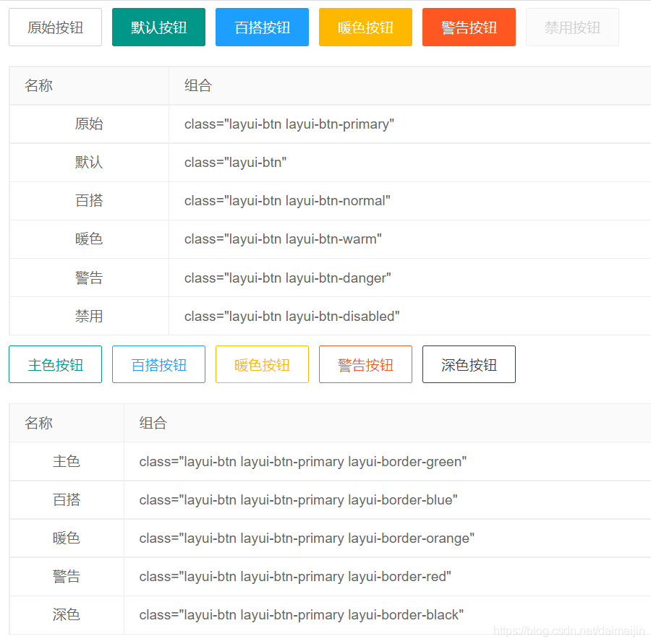The width and height of the screenshot is (651, 644).
Task: Click the layui-border-green class text
Action: tap(302, 461)
